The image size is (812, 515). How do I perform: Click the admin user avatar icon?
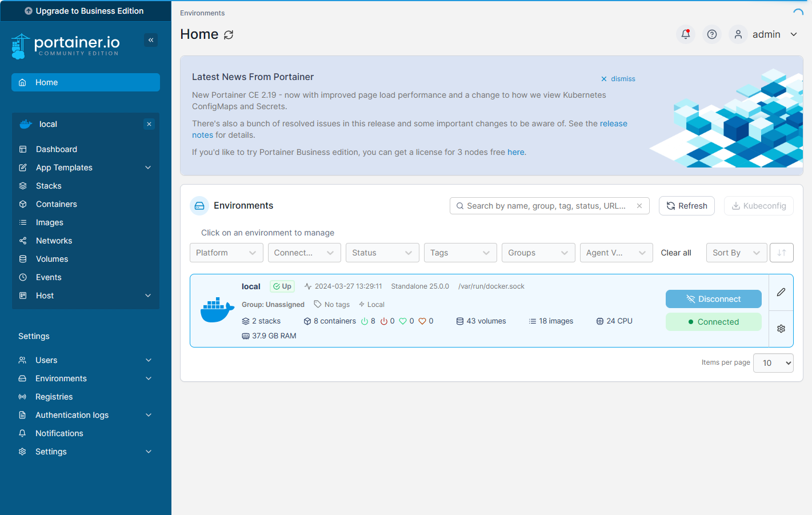pyautogui.click(x=738, y=34)
